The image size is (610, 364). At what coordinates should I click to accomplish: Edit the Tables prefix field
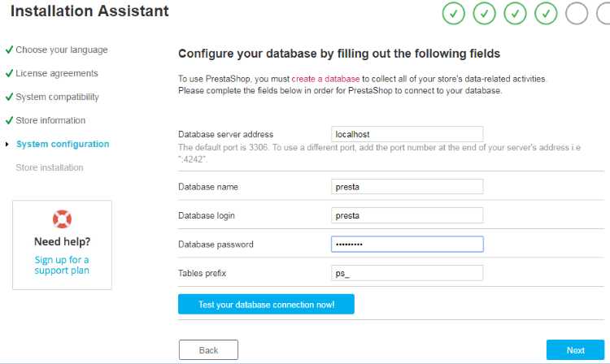pyautogui.click(x=407, y=273)
